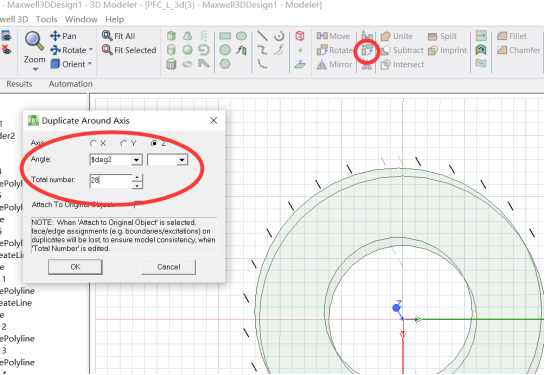Click the Duplicate Along Line icon
The image size is (545, 375).
coord(367,36)
